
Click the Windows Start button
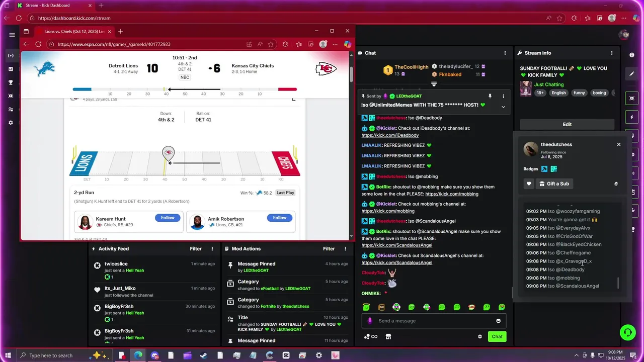8,355
